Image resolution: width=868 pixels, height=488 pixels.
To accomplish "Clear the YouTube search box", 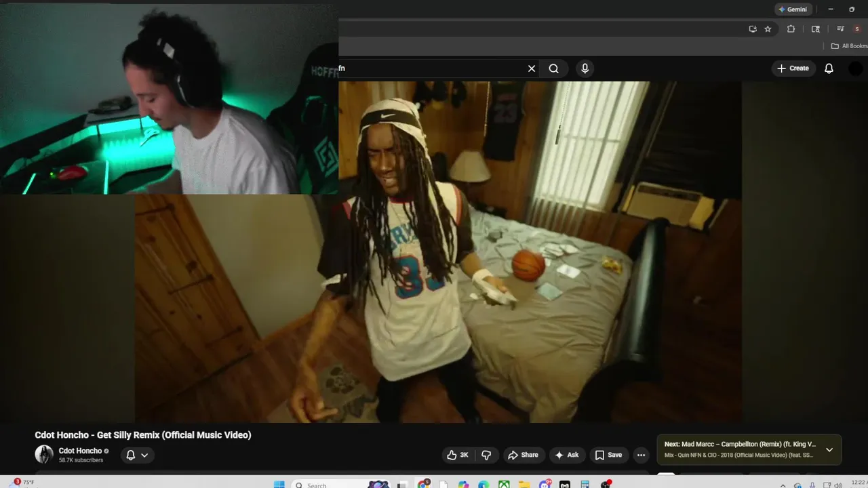I will pyautogui.click(x=532, y=68).
